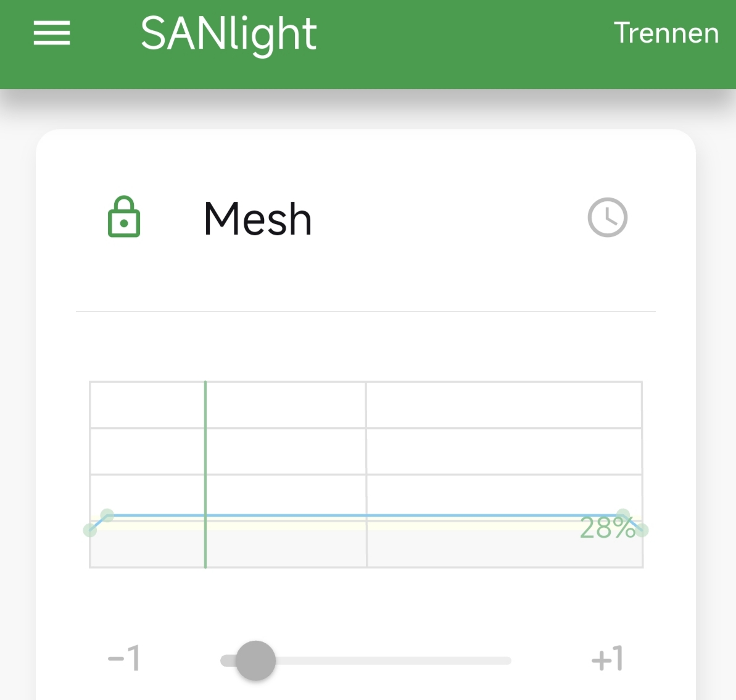Toggle the green lock icon beside Mesh
This screenshot has width=736, height=700.
coord(124,217)
